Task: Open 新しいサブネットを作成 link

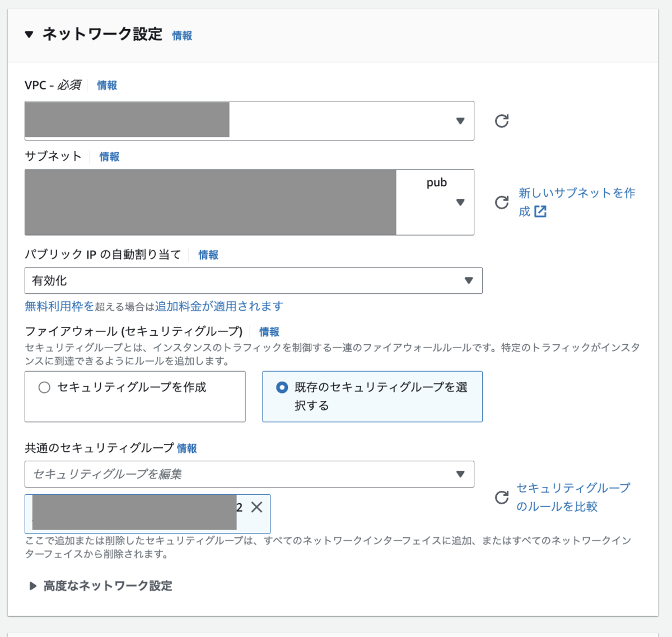Action: 576,194
